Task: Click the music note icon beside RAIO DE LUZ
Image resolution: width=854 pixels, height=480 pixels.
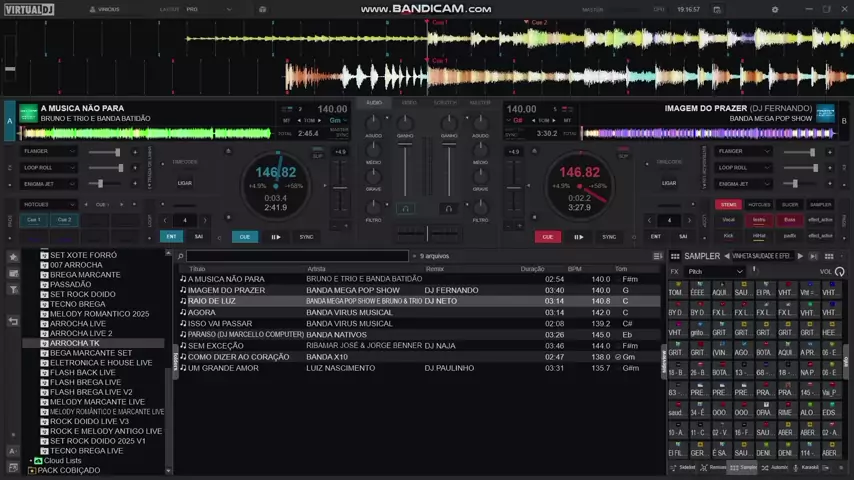Action: tap(183, 301)
